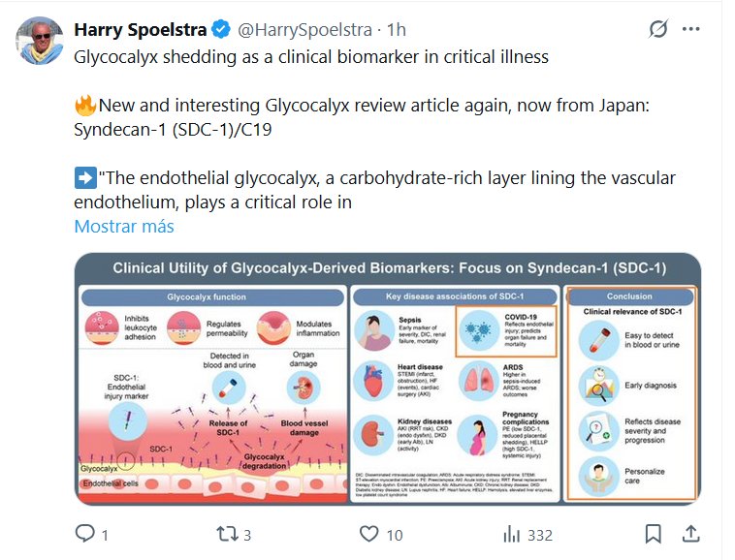Image resolution: width=735 pixels, height=560 pixels.
Task: Click the 'Key disease associations of SDC-1' header
Action: coord(456,296)
